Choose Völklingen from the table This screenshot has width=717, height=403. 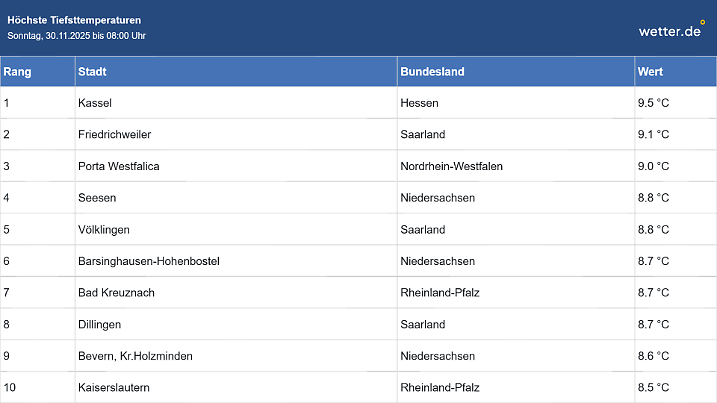[x=104, y=229]
